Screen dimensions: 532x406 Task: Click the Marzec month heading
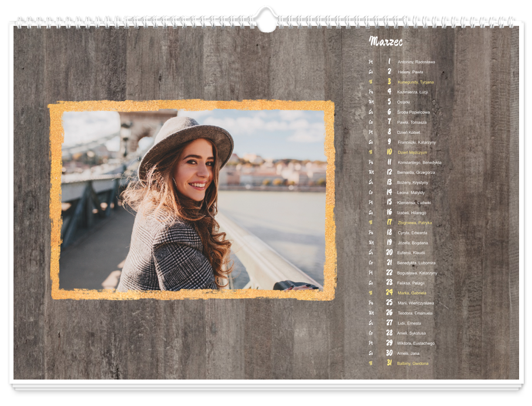[x=386, y=42]
